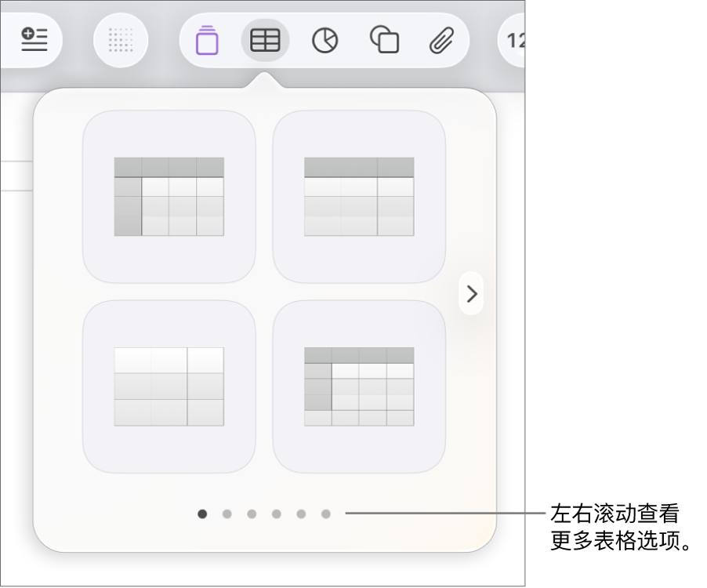Screen dimensions: 707x588
Task: Jump to sixth page indicator dot
Action: [x=326, y=514]
